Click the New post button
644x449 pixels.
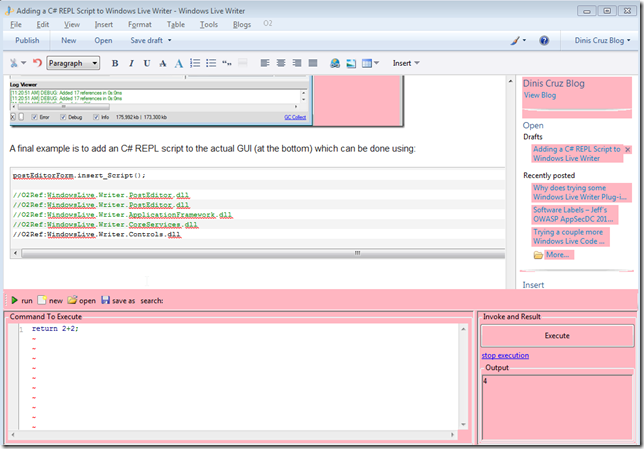tap(69, 40)
